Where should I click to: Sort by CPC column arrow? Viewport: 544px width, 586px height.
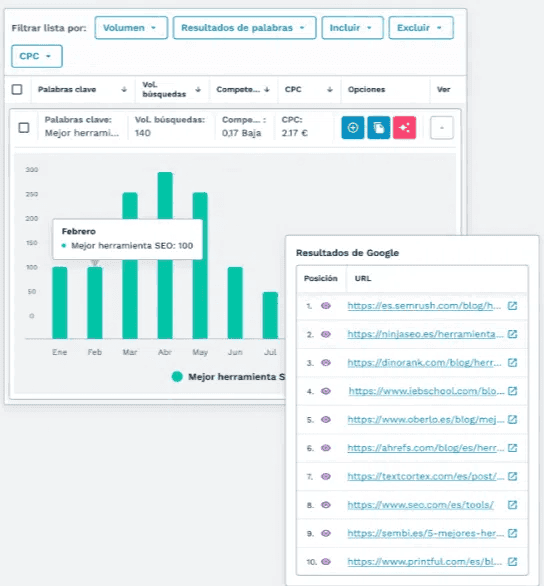330,89
